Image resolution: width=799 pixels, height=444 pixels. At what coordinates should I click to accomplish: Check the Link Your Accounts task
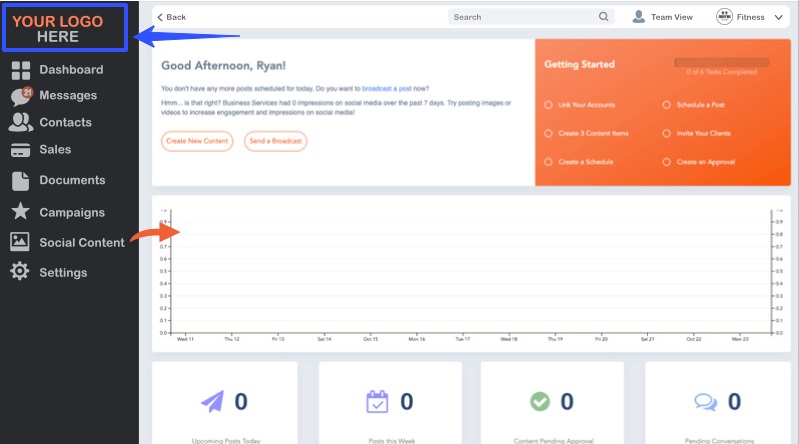[x=548, y=105]
